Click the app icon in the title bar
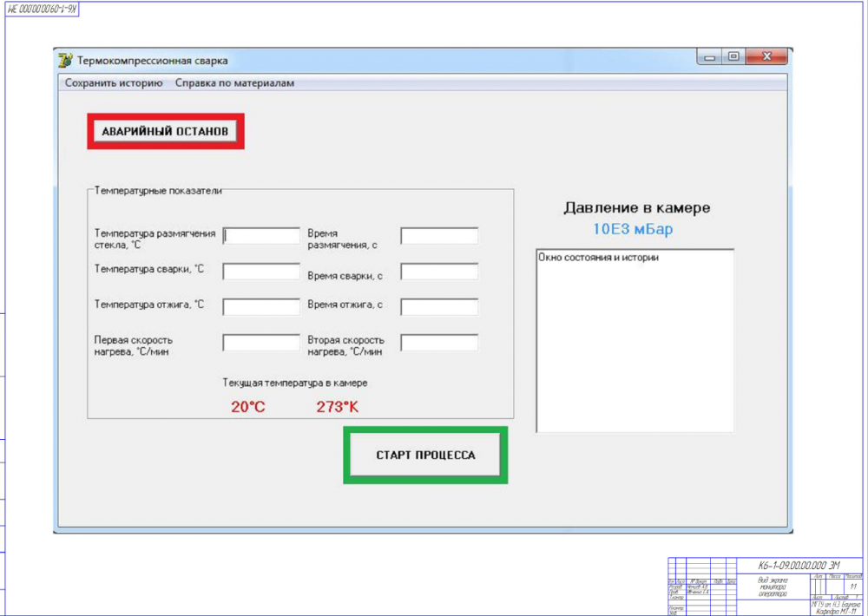The height and width of the screenshot is (616, 868). [x=65, y=60]
